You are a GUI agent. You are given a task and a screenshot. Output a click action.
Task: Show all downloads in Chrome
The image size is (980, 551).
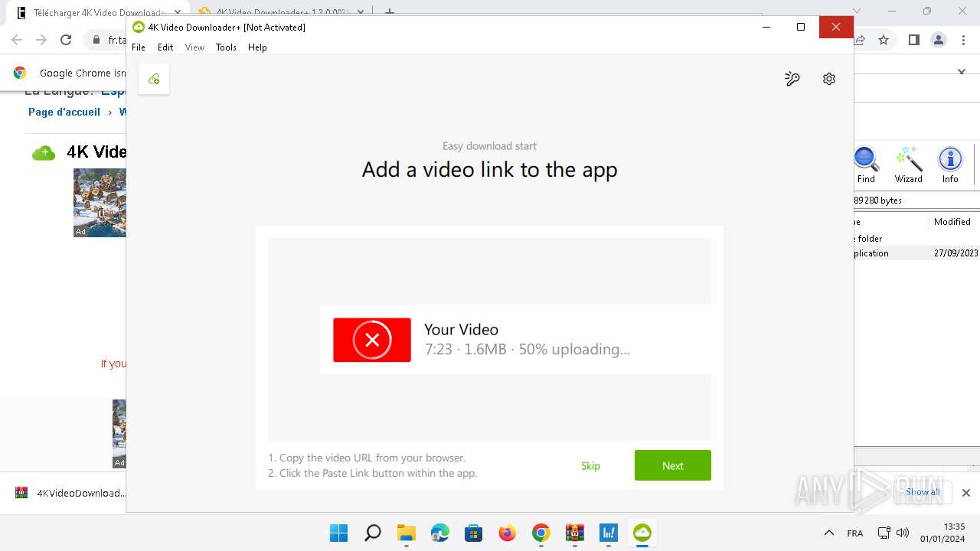[x=923, y=492]
